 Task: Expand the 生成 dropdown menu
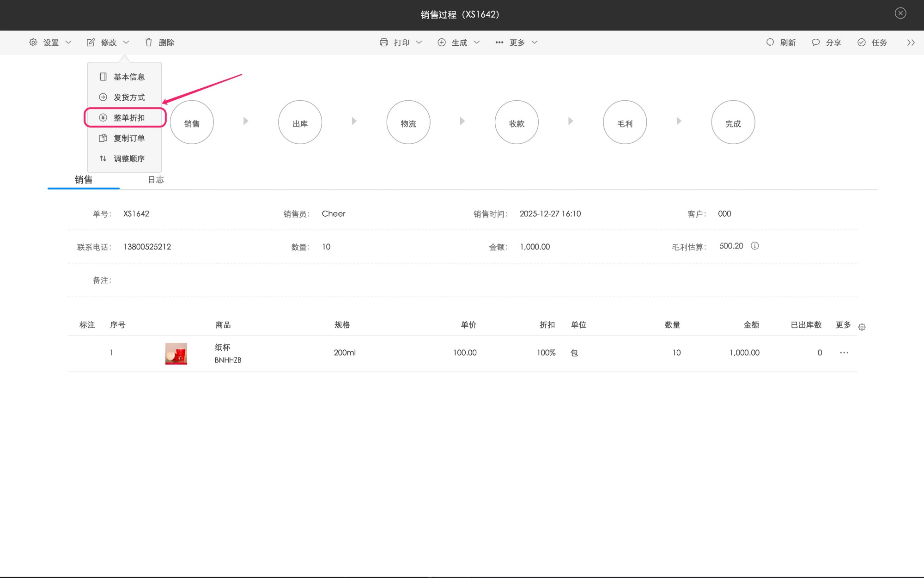[x=459, y=43]
